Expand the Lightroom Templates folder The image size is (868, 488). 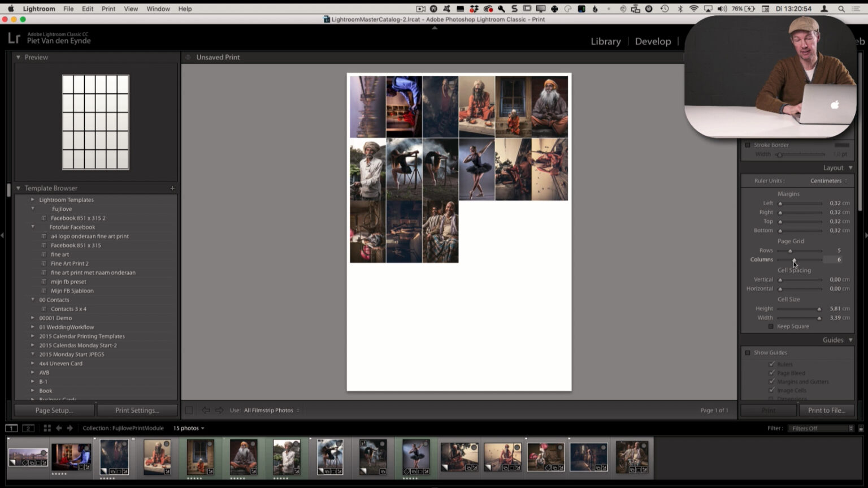click(32, 200)
